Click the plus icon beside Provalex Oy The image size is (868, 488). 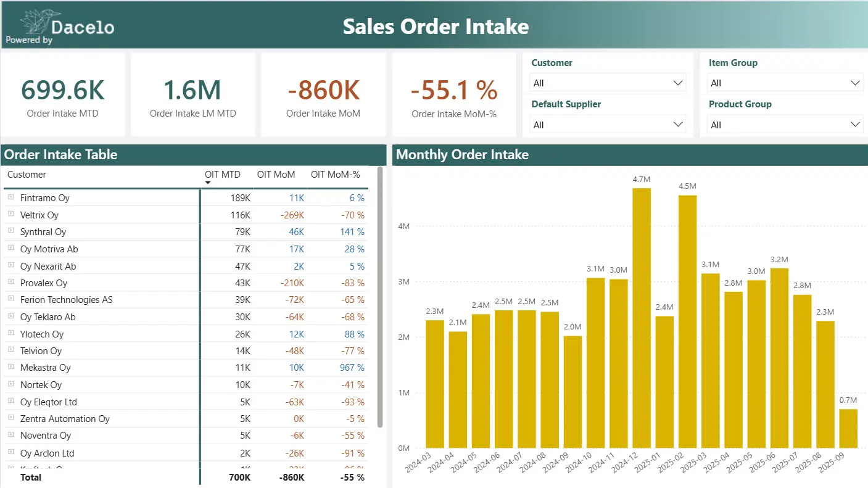[10, 282]
